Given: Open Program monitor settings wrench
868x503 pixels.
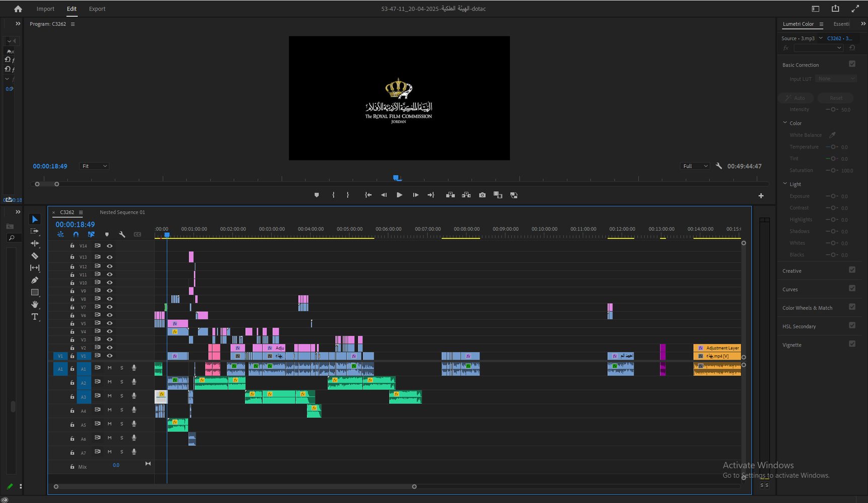Looking at the screenshot, I should tap(719, 166).
